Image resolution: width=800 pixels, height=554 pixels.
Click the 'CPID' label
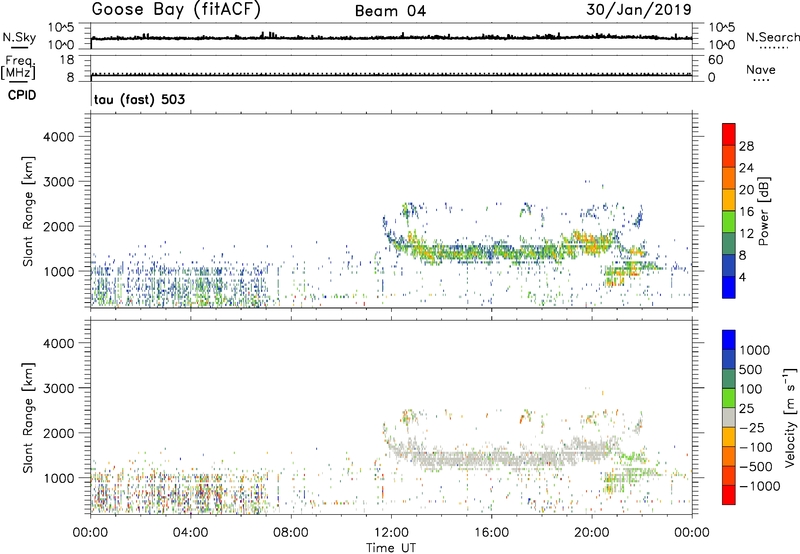(22, 95)
